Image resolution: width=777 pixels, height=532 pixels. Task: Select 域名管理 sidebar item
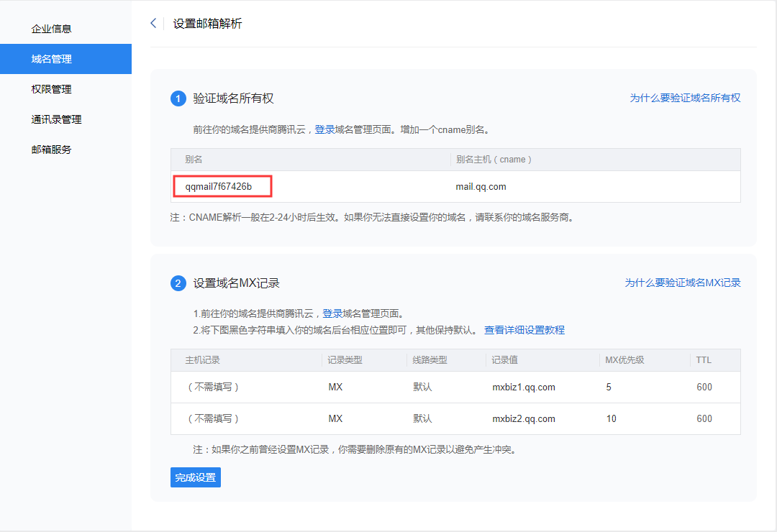(51, 59)
